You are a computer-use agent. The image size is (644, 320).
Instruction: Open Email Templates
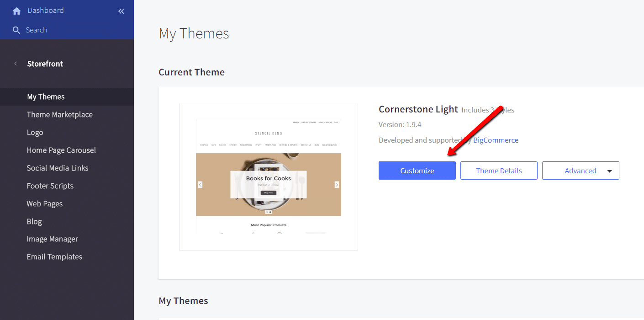coord(54,257)
